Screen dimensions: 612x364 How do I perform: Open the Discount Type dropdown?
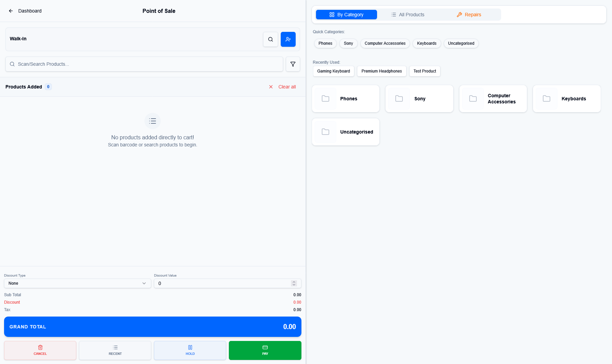pyautogui.click(x=78, y=283)
